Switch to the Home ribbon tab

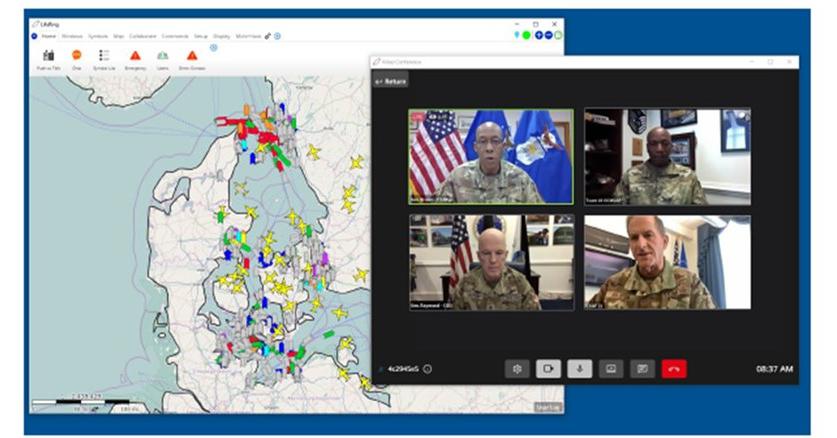[x=48, y=36]
